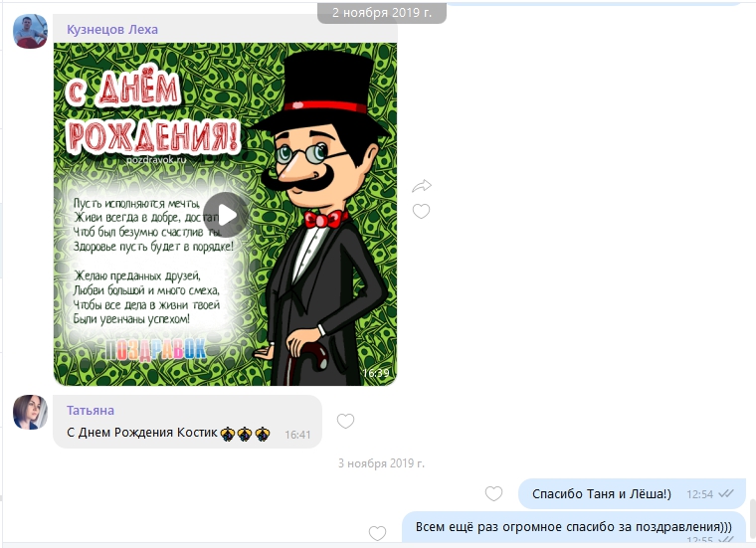756x548 pixels.
Task: Click the 16:39 duration label on the video
Action: [x=376, y=373]
